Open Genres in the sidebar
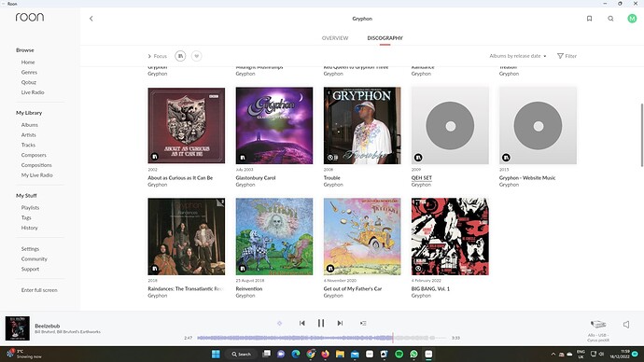644x362 pixels. [29, 72]
